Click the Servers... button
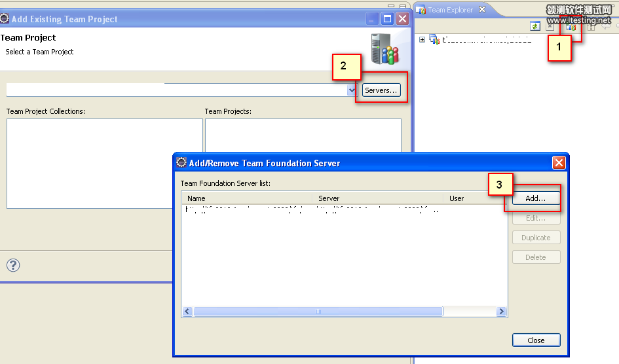The height and width of the screenshot is (364, 619). point(381,90)
